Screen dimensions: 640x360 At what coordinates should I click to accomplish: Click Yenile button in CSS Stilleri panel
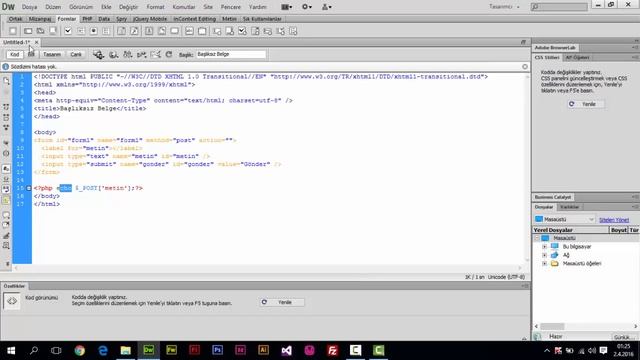[x=586, y=104]
